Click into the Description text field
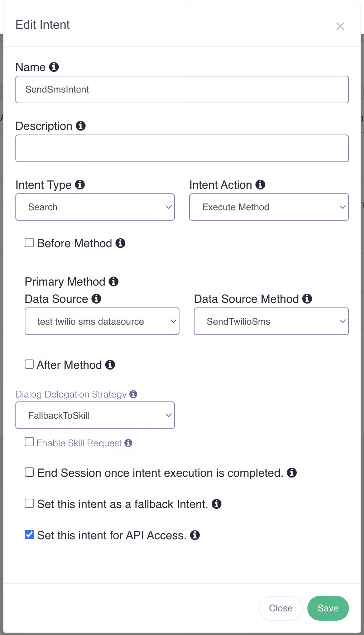This screenshot has width=364, height=635. [x=182, y=149]
